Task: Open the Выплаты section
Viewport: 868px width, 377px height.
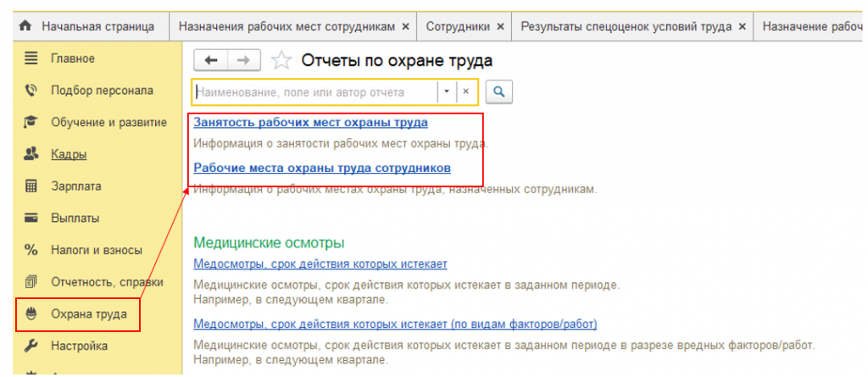Action: pos(75,218)
